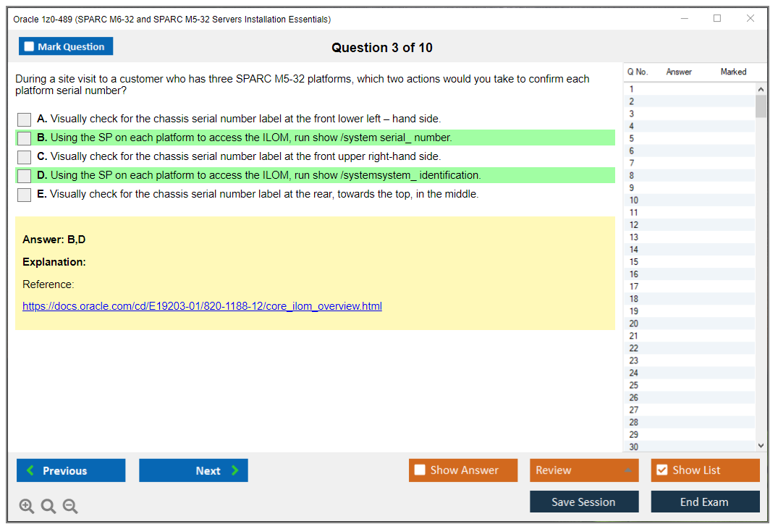Viewport: 778px width, 532px height.
Task: Expand the Review dropdown
Action: tap(627, 470)
